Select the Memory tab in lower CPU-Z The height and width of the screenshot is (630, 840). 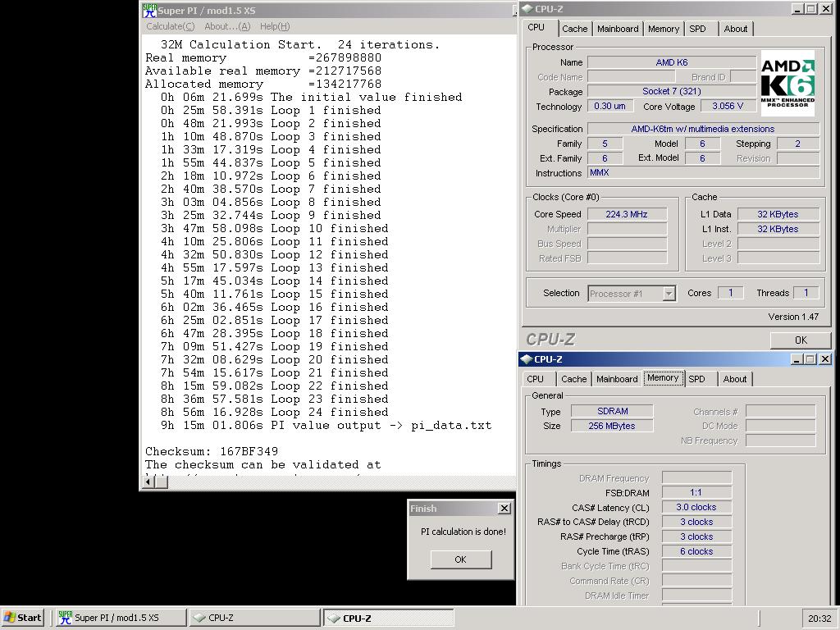pyautogui.click(x=663, y=377)
